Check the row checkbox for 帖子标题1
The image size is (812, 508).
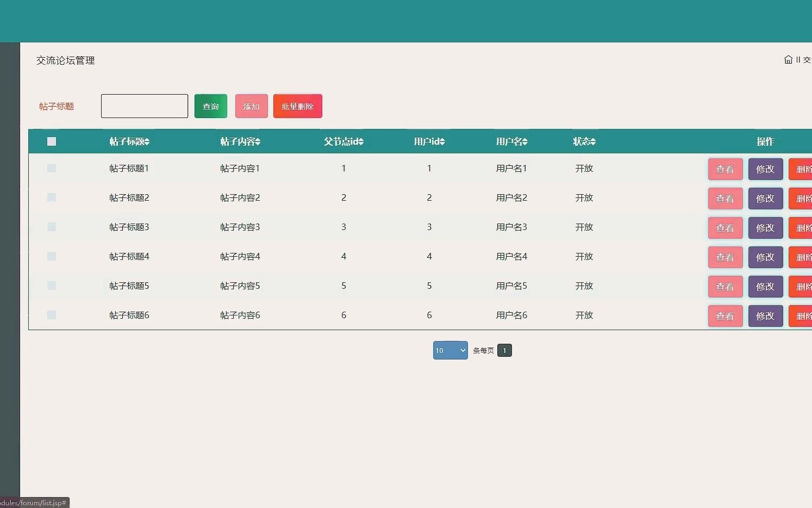click(52, 168)
